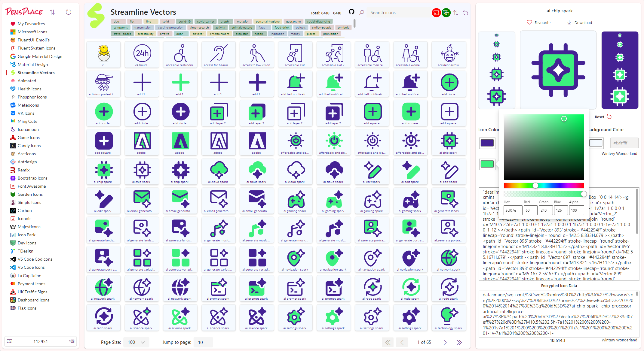Select the chick '2' emoji icon
The height and width of the screenshot is (351, 644).
103,55
